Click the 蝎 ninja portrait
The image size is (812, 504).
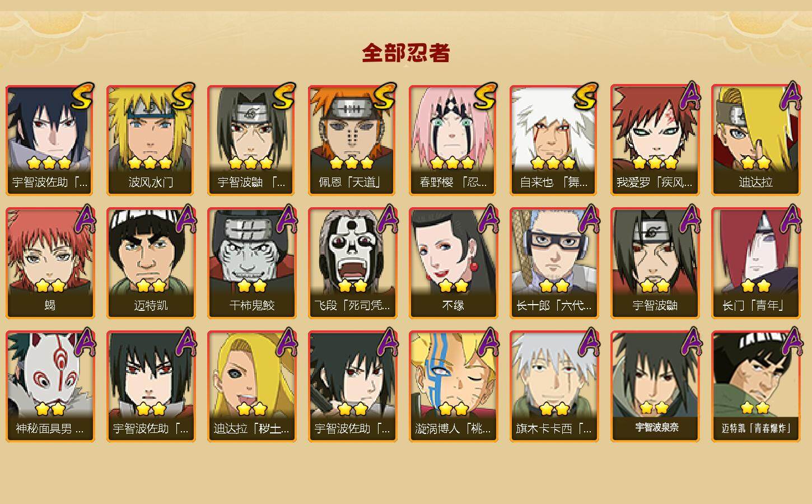click(x=50, y=263)
